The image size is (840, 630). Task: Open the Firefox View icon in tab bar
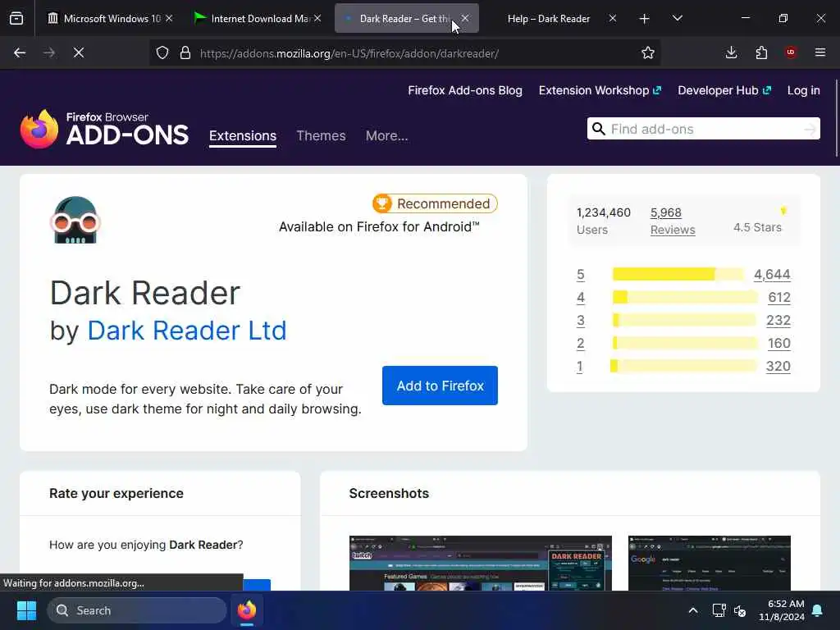pos(16,18)
